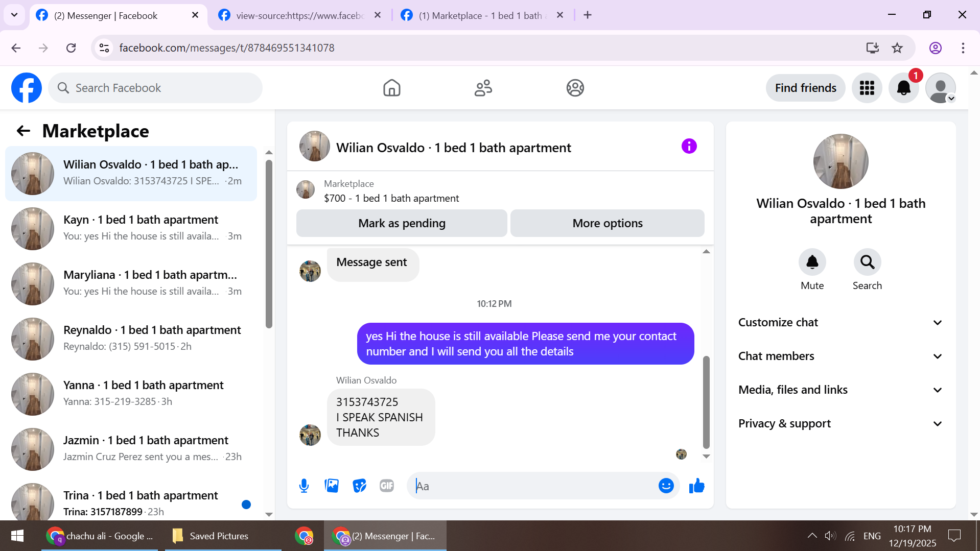Open the tab search dropdown arrow
The height and width of the screenshot is (551, 980).
click(14, 15)
